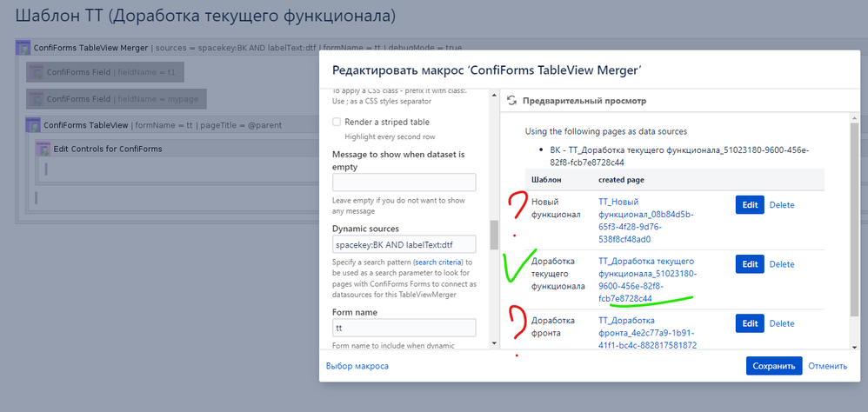The height and width of the screenshot is (412, 868).
Task: Click Edit for Новый функционал row
Action: (750, 204)
